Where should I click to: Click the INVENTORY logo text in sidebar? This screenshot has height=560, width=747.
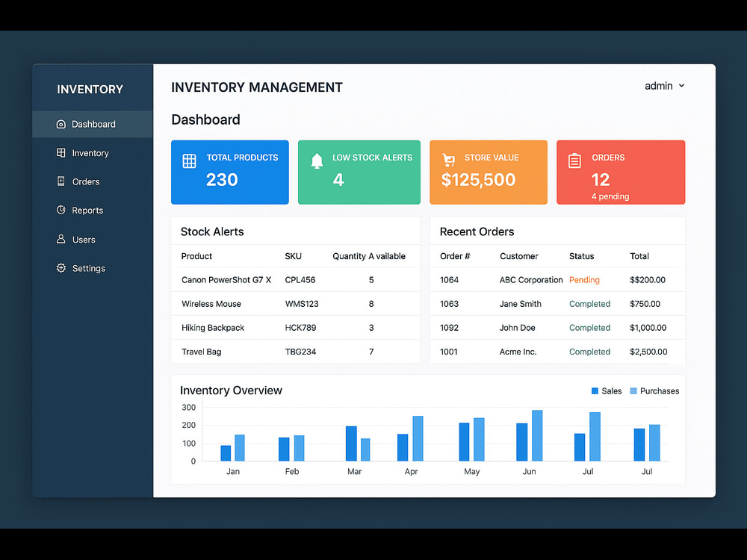[90, 89]
